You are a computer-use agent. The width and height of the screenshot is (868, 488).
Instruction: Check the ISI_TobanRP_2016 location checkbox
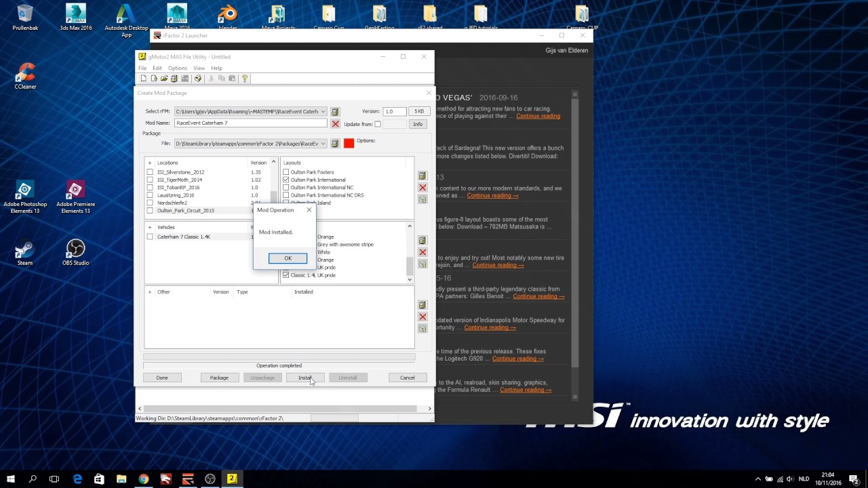[x=150, y=187]
